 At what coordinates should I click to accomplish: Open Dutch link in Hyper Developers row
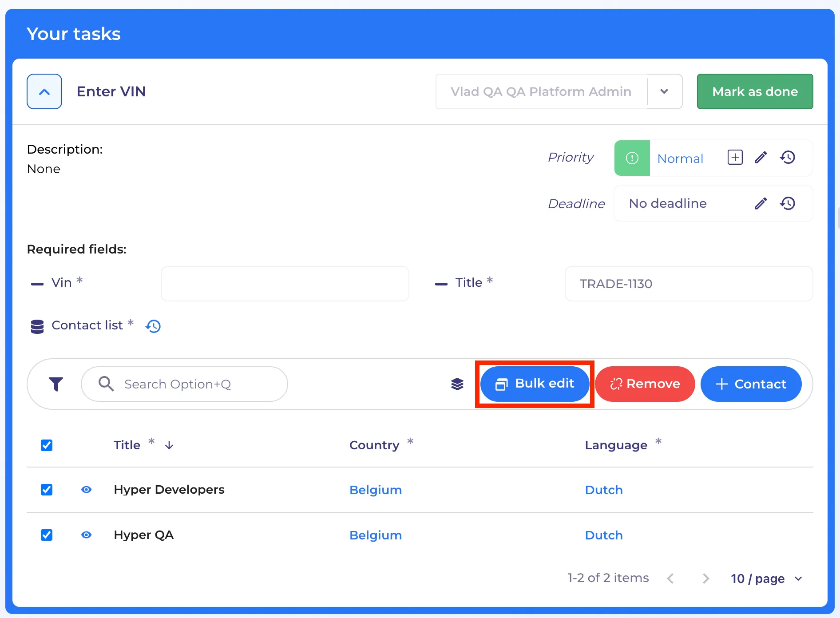604,490
